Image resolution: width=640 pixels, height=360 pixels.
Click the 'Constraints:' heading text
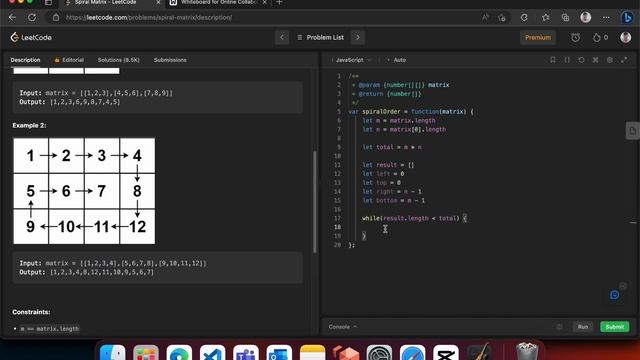[31, 312]
